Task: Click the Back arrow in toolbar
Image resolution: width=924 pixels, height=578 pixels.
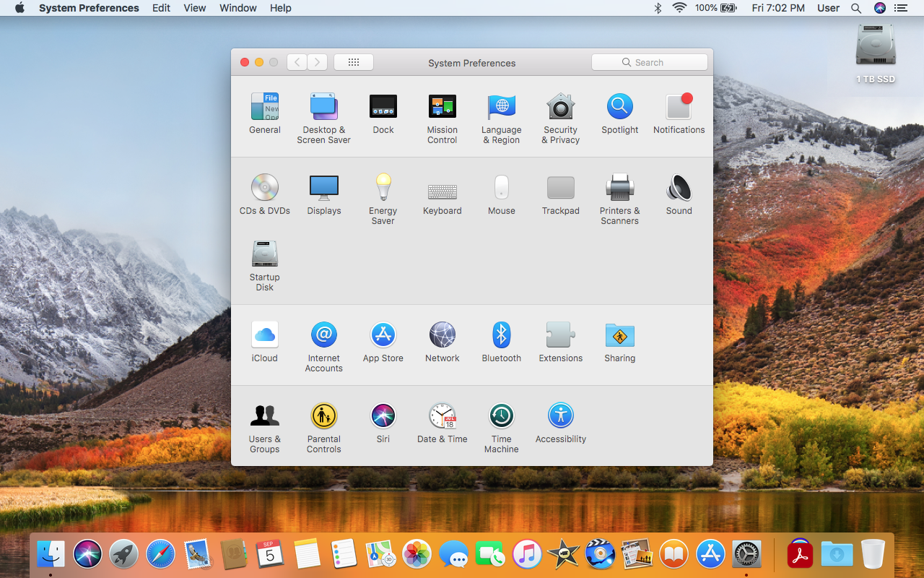Action: (297, 62)
